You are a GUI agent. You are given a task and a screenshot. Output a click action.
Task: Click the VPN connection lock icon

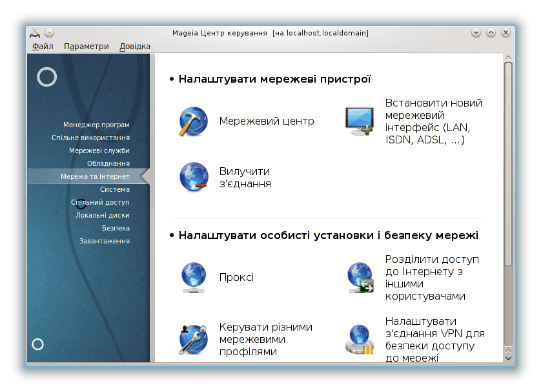pos(360,340)
